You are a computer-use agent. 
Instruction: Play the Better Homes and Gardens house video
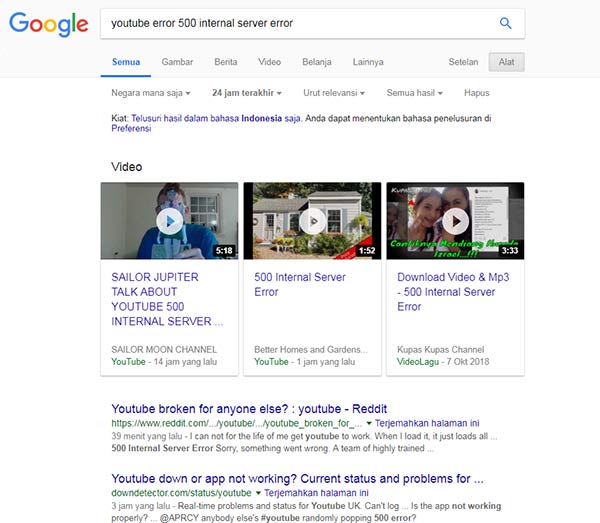[x=312, y=221]
